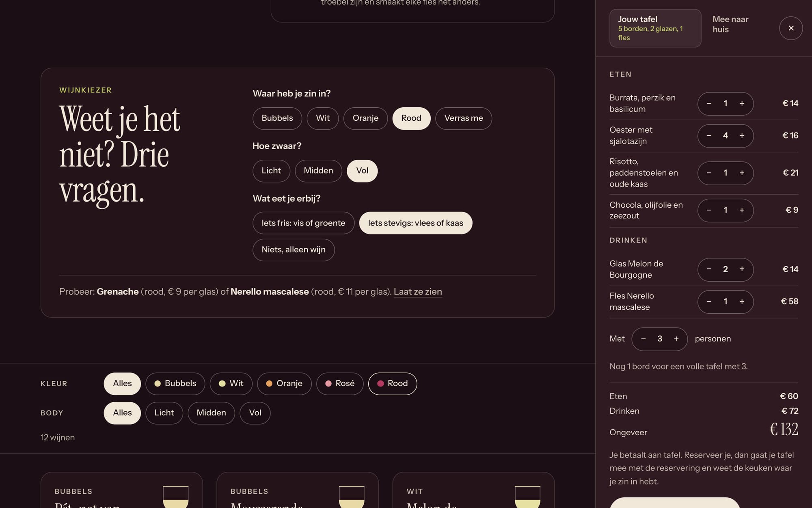Filter wines by Wit in Kleur row

(x=231, y=384)
